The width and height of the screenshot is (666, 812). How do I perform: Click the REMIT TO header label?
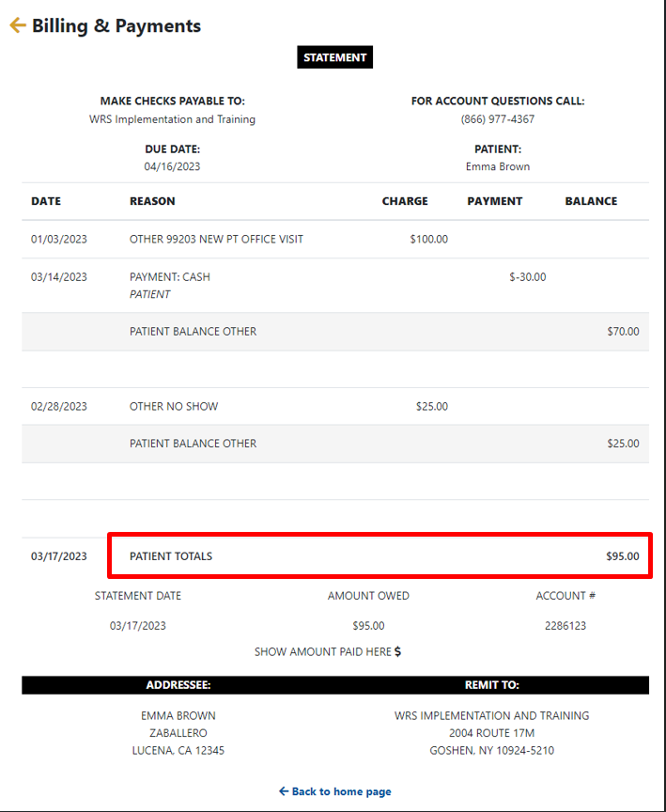point(491,685)
